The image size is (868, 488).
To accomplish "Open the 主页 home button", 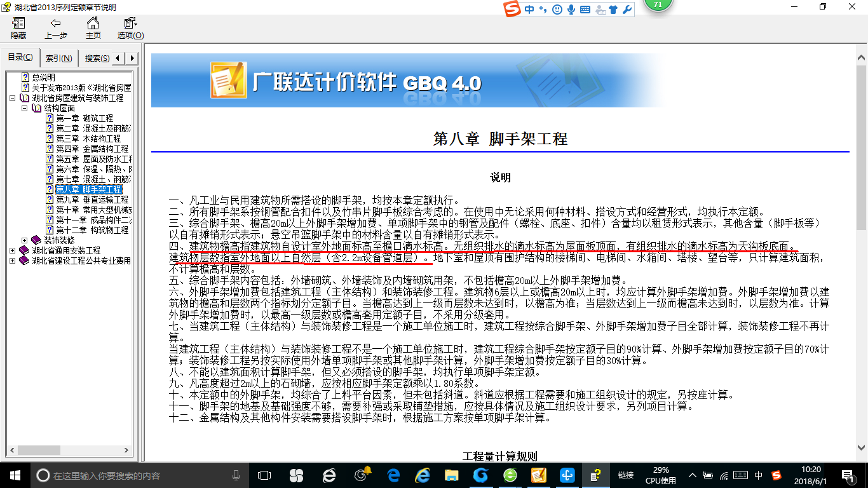I will [x=93, y=28].
